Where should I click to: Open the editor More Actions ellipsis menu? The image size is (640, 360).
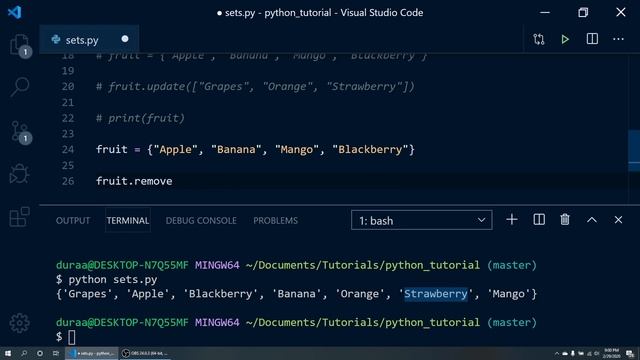(618, 39)
